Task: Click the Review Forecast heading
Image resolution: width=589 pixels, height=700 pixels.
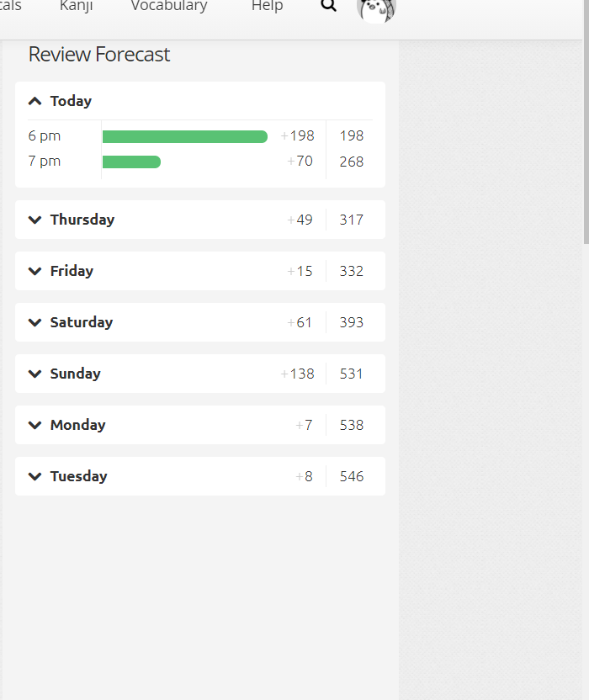Action: [99, 55]
